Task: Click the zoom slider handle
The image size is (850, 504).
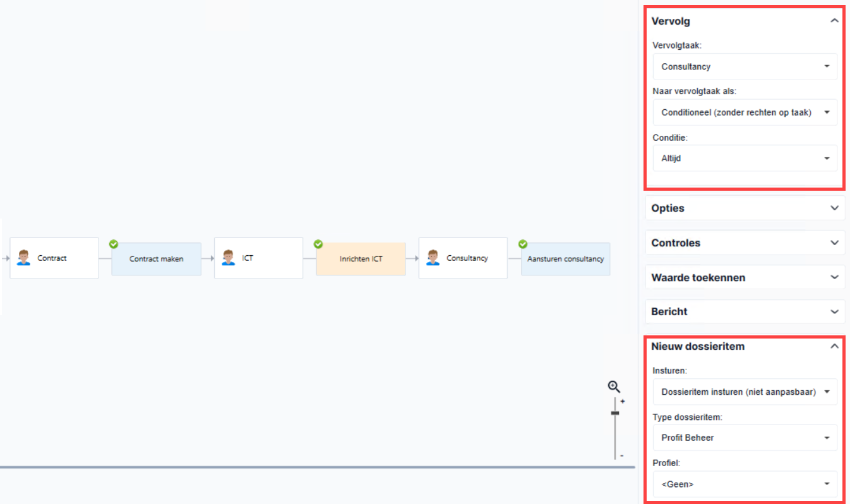Action: pos(615,413)
